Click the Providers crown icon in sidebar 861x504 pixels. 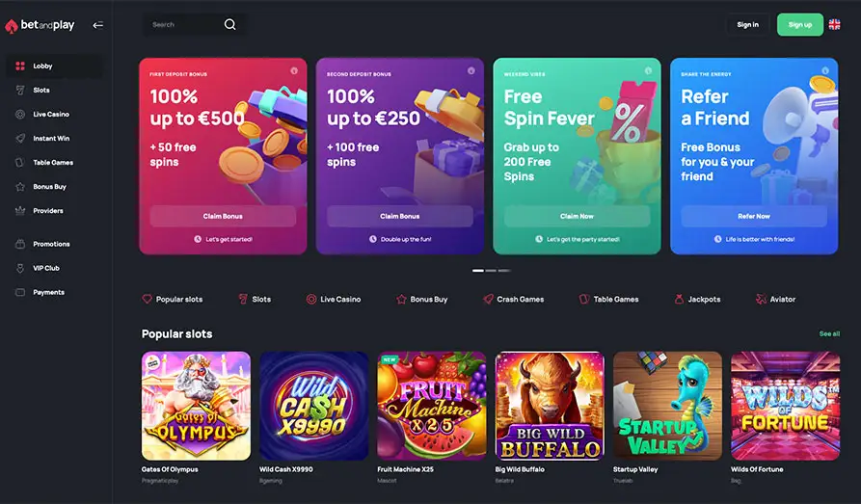point(20,211)
